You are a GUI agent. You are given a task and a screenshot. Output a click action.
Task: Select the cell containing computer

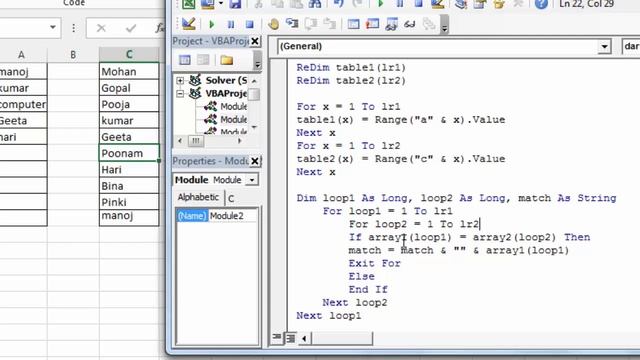point(23,104)
